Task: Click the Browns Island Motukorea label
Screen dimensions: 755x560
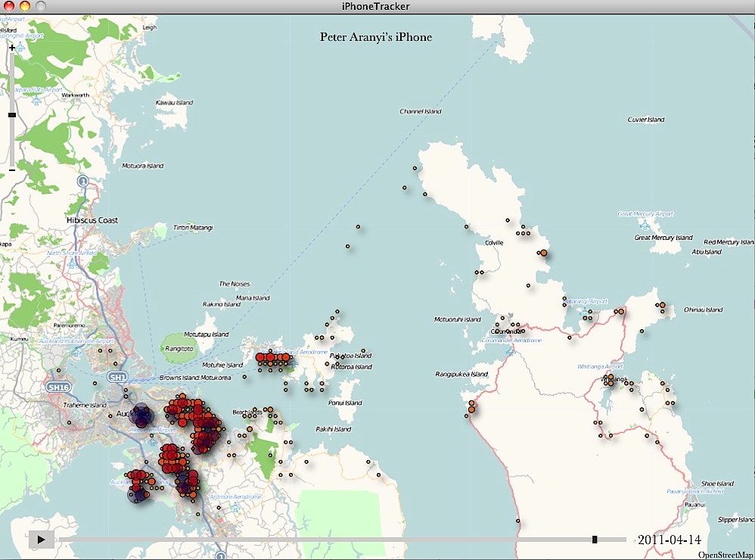Action: (195, 378)
